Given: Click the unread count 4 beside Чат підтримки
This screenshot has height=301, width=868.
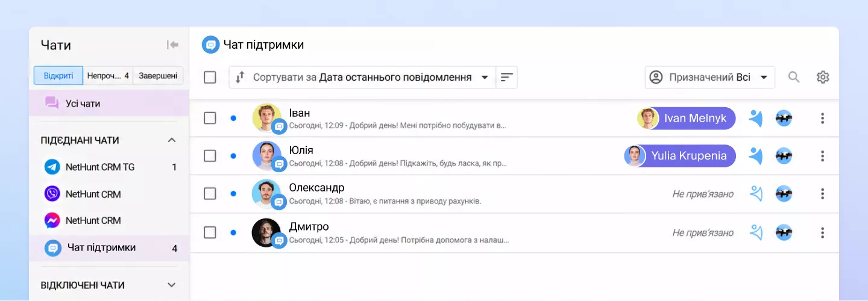Looking at the screenshot, I should [175, 248].
